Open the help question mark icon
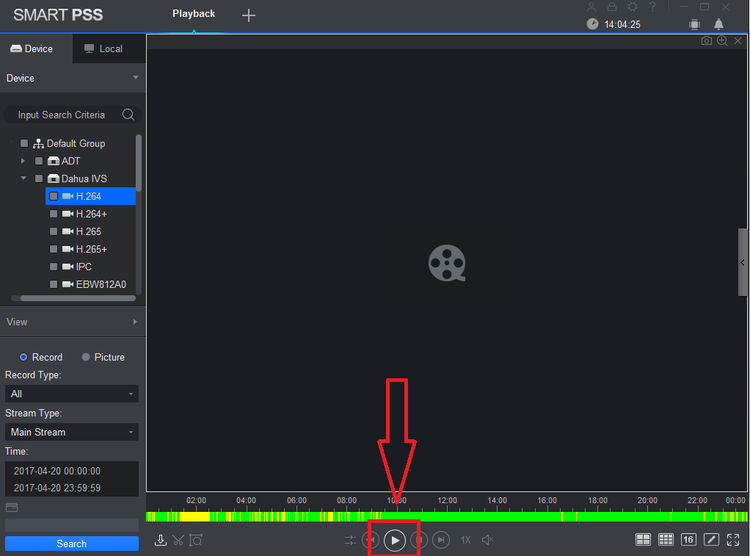This screenshot has width=750, height=556. [x=652, y=7]
